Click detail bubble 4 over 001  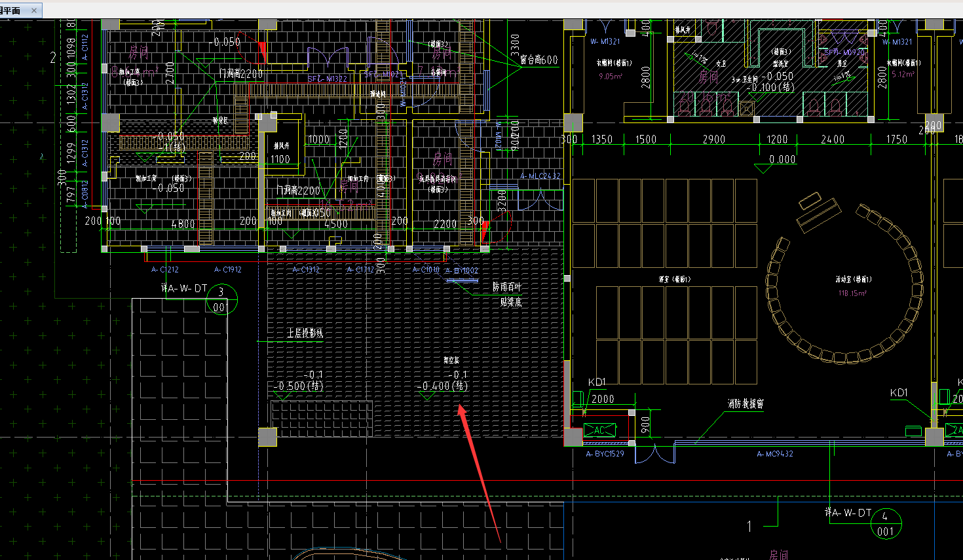pyautogui.click(x=886, y=524)
